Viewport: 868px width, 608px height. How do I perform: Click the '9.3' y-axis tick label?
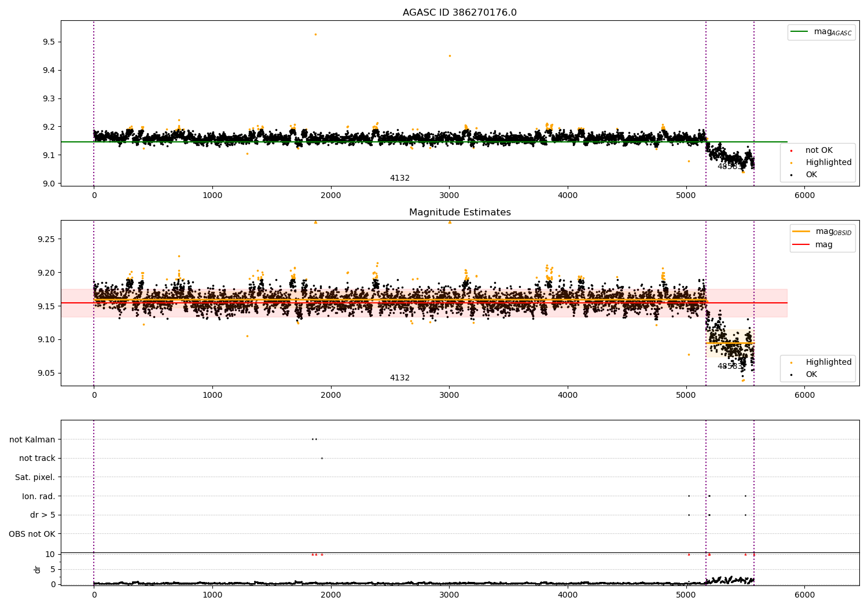(49, 99)
